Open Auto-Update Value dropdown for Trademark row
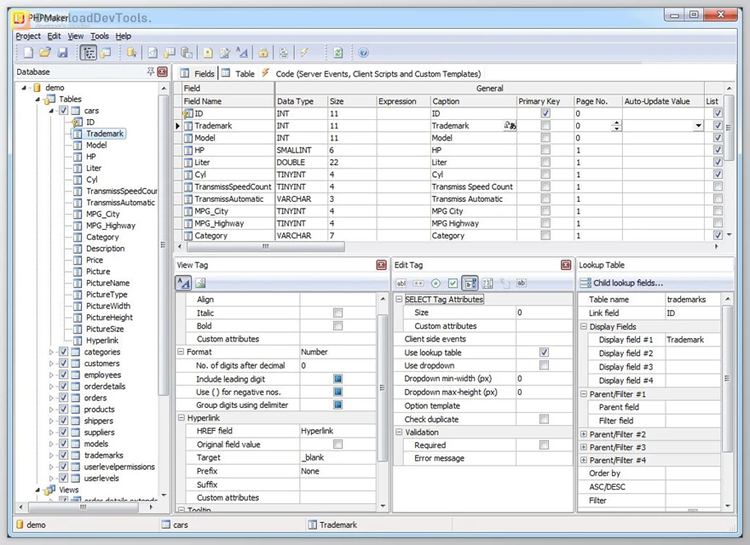The image size is (750, 545). pos(698,126)
